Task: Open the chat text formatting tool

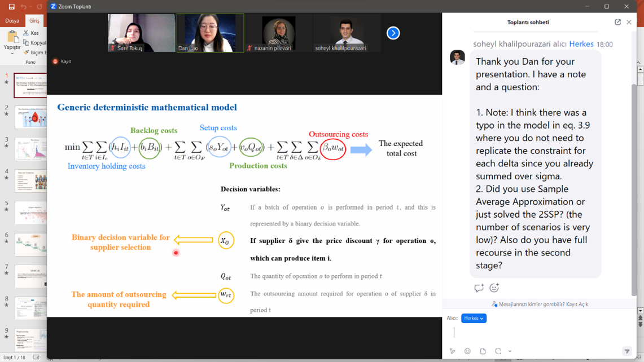Action: [452, 351]
